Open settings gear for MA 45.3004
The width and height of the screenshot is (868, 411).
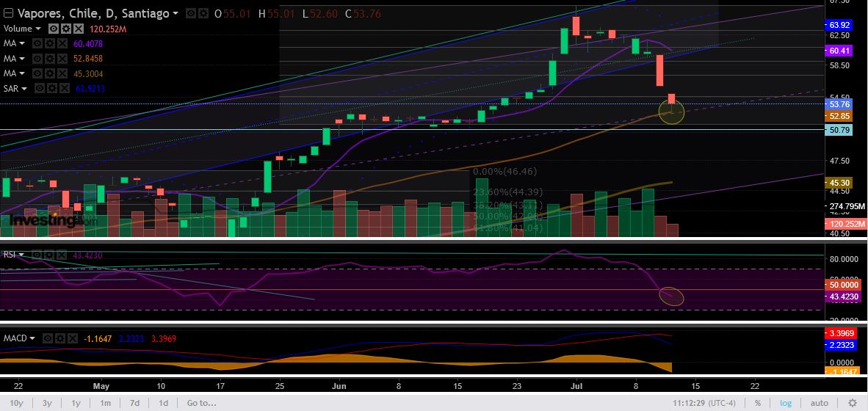tap(50, 73)
